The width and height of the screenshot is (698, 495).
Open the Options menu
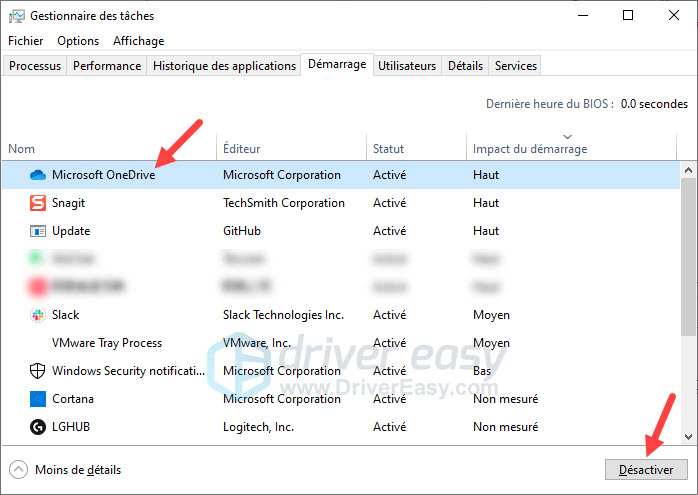[78, 41]
